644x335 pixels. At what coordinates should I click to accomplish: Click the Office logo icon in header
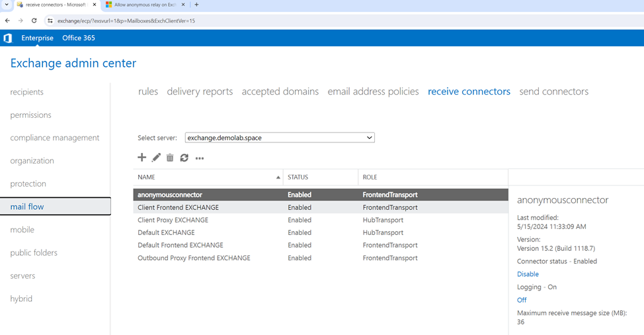(x=8, y=38)
